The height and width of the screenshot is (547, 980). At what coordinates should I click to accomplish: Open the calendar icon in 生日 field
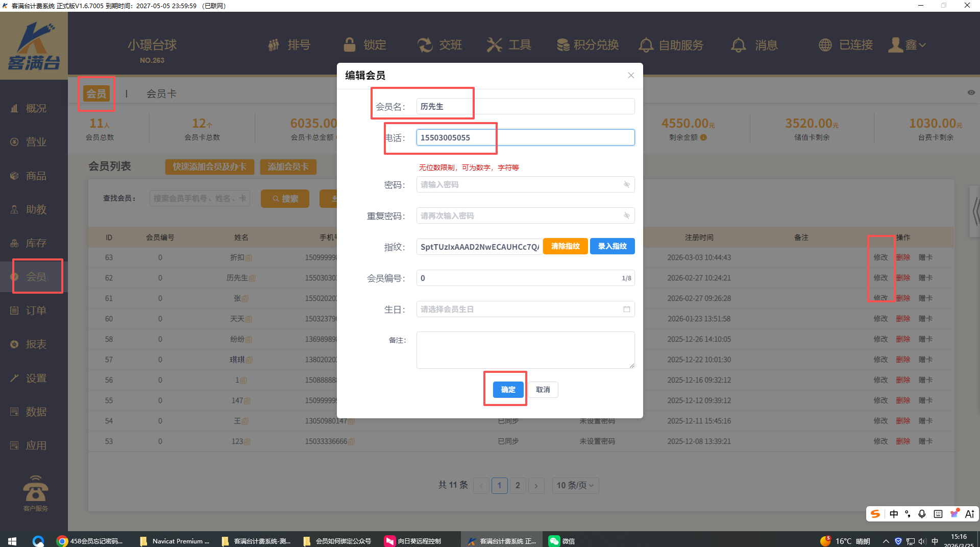[x=626, y=310]
